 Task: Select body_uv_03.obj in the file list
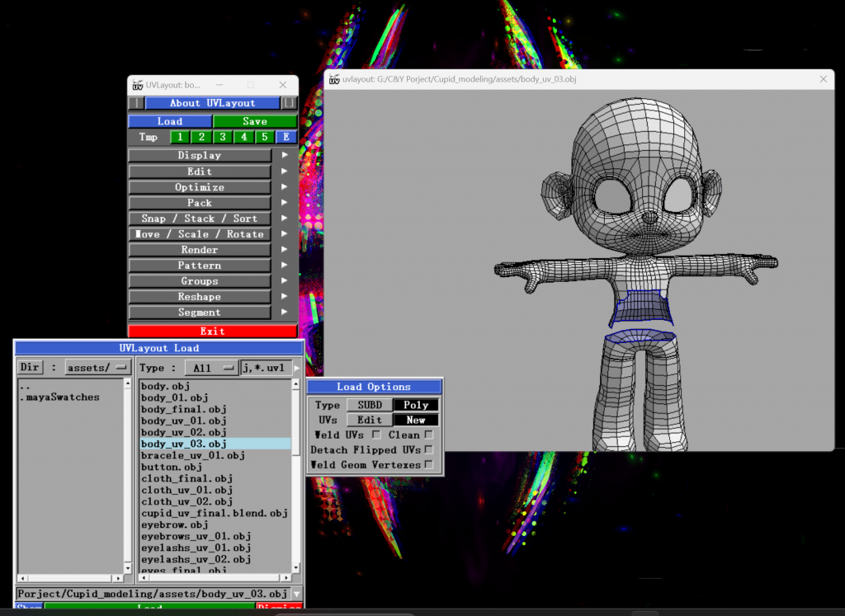pos(215,444)
